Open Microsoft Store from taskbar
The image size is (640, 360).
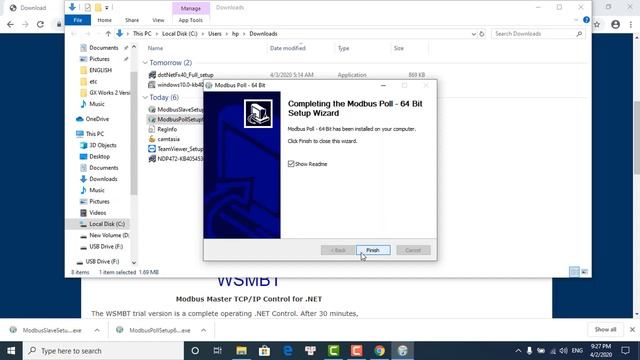[264, 351]
